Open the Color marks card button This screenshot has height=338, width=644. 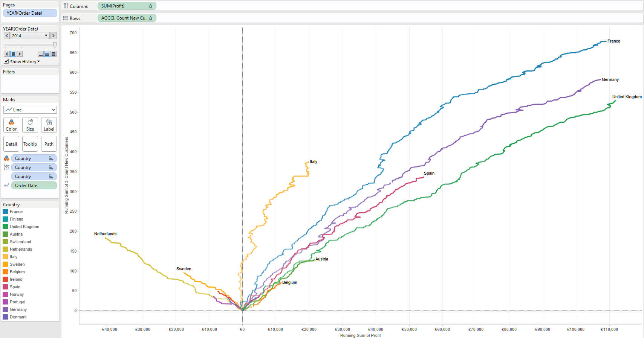[11, 125]
